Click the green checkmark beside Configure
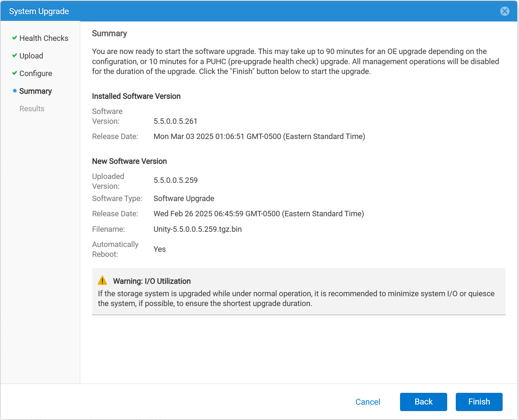 (x=14, y=73)
